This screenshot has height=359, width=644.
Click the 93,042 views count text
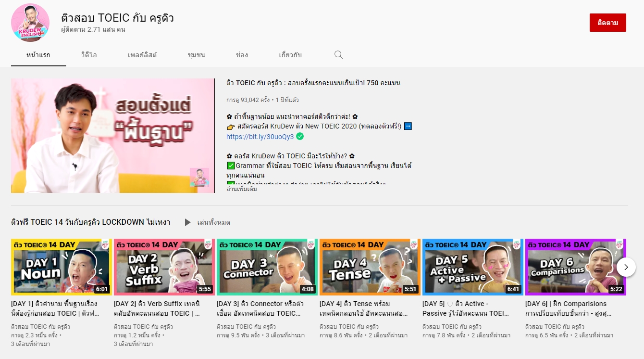click(x=248, y=100)
